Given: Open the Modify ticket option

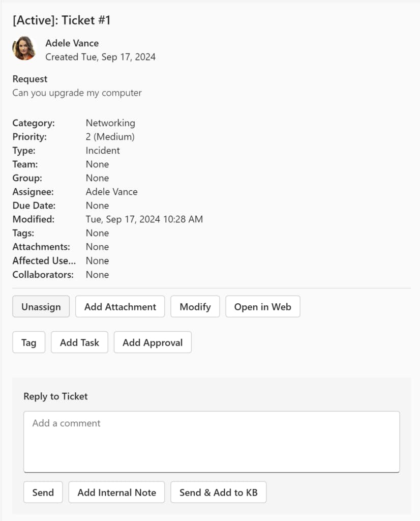Looking at the screenshot, I should pos(195,307).
